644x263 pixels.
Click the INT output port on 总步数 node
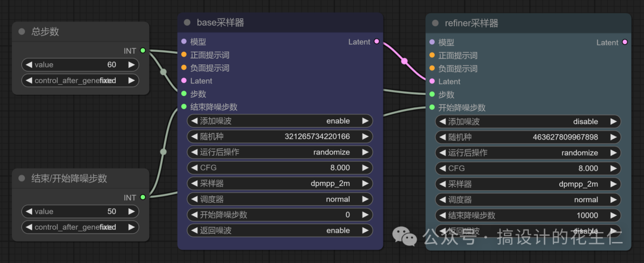143,51
